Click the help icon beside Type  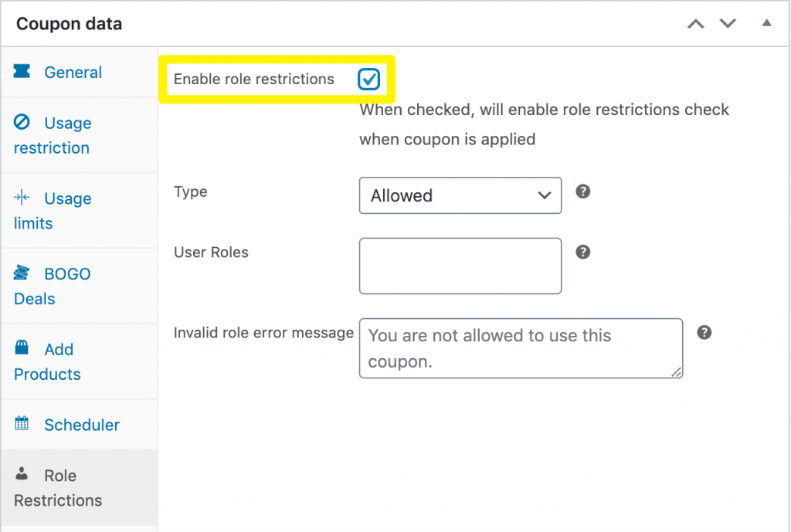pos(582,191)
